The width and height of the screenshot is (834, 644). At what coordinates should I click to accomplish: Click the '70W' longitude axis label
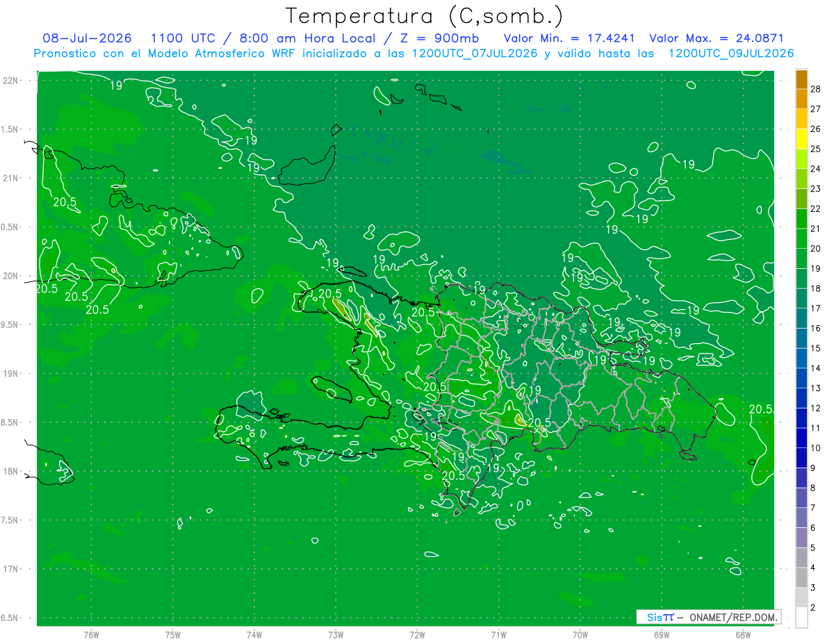coord(580,634)
